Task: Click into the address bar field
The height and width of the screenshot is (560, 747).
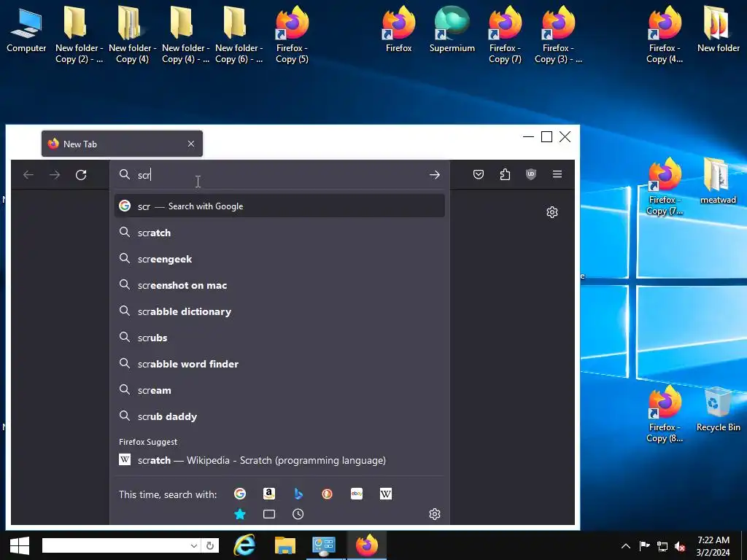Action: [279, 175]
